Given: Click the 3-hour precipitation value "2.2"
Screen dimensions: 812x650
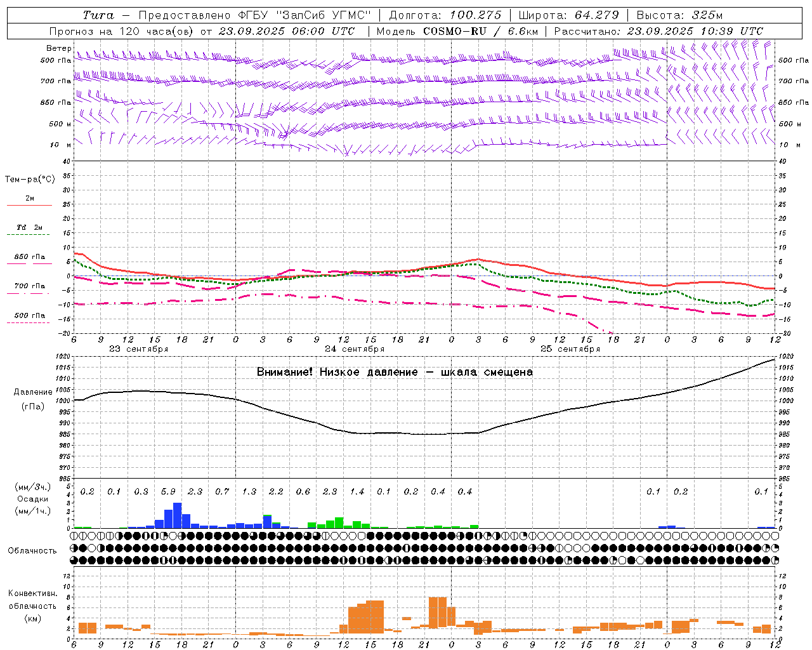Looking at the screenshot, I should (x=276, y=492).
